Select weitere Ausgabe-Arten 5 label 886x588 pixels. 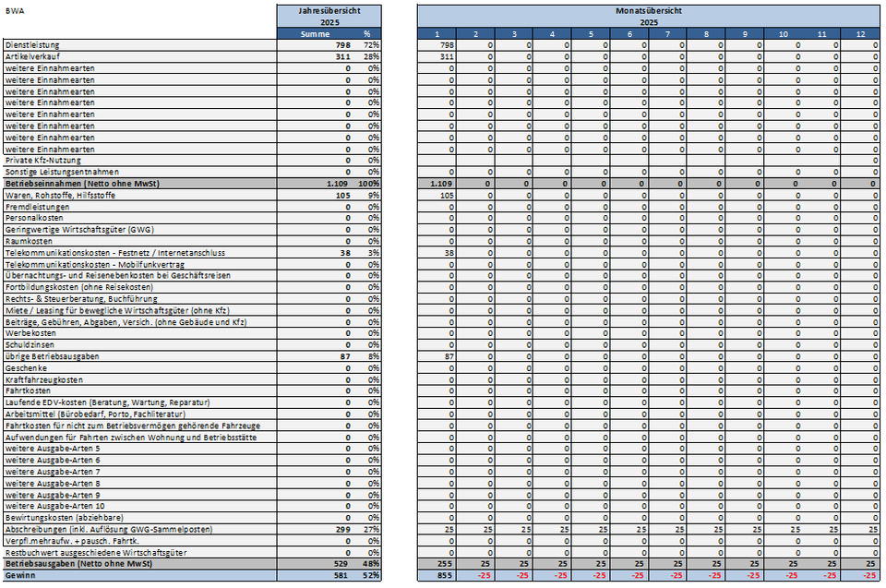[x=53, y=449]
